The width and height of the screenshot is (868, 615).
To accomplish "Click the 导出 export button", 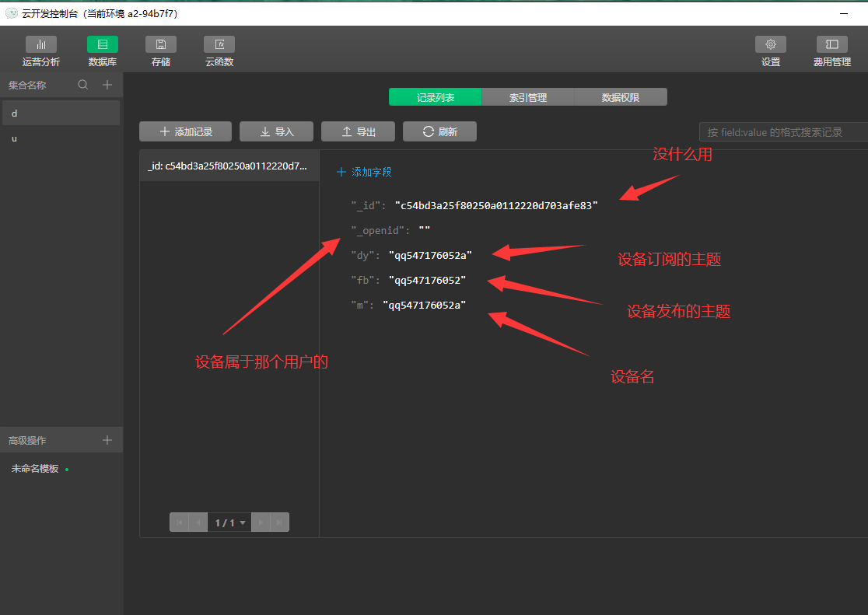I will tap(358, 131).
